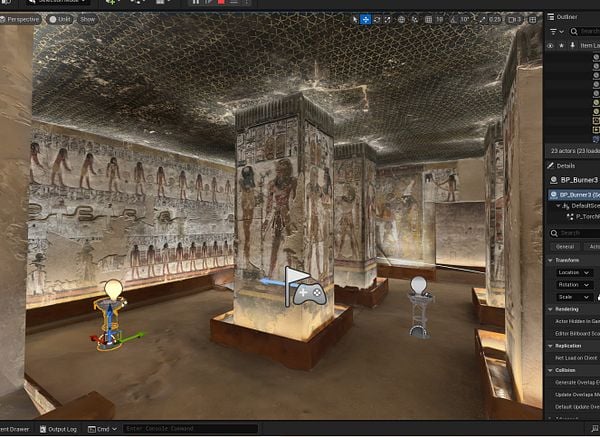The image size is (600, 437).
Task: Collapse the Replication section
Action: pos(550,346)
